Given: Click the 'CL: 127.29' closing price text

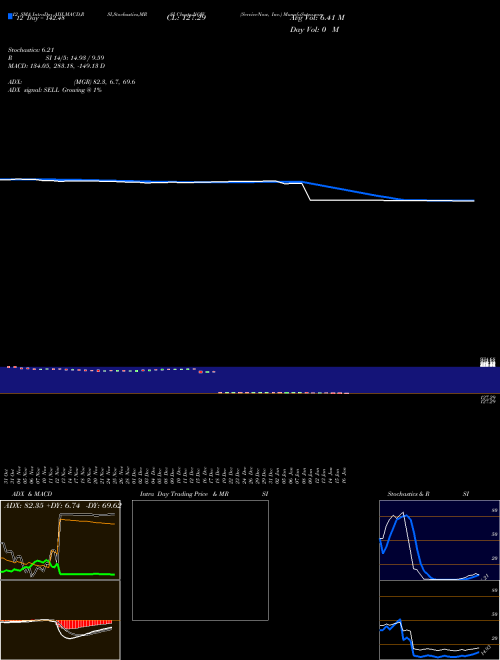Looking at the screenshot, I should click(186, 18).
